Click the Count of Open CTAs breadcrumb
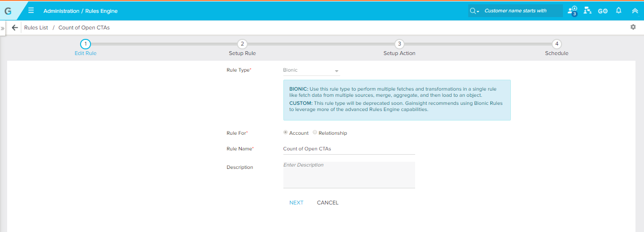The image size is (644, 232). coord(84,28)
